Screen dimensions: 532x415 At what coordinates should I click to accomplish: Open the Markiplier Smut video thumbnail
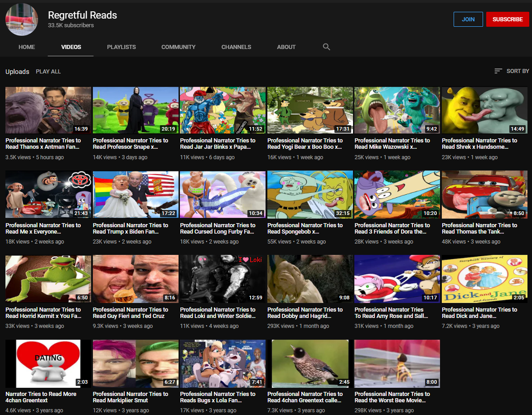point(135,363)
